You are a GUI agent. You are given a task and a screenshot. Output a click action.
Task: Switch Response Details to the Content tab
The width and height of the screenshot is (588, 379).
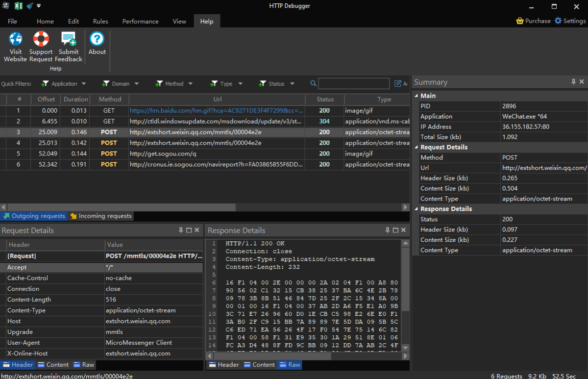pos(259,365)
